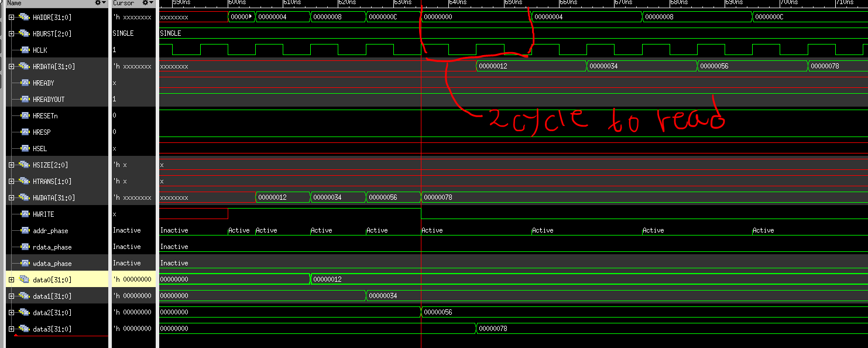Expand the data3[31:0] signal
Screen dimensions: 868x348
(12, 329)
